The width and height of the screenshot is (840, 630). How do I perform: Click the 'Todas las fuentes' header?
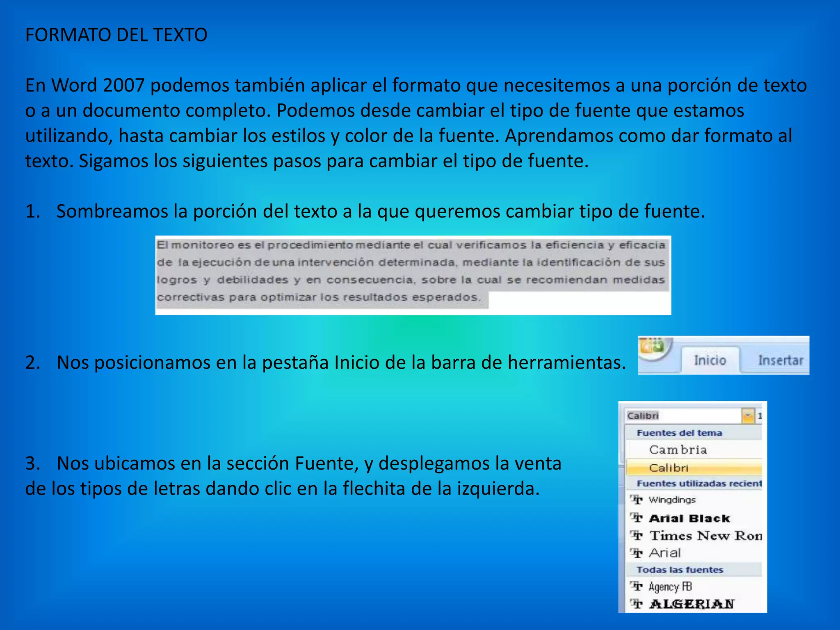point(680,570)
